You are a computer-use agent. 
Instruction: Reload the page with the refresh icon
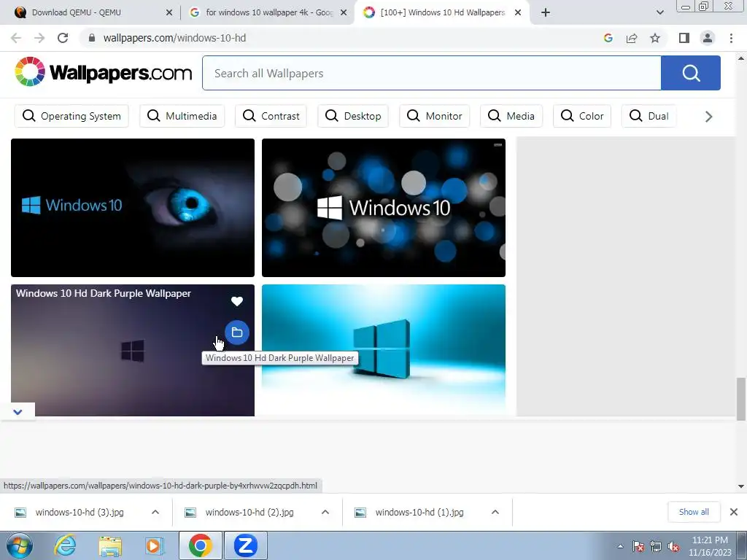pos(63,38)
